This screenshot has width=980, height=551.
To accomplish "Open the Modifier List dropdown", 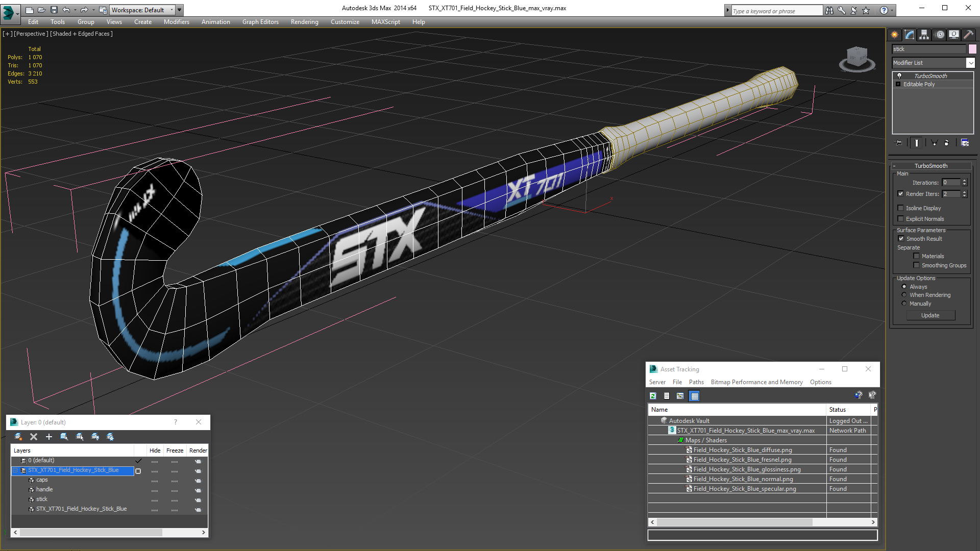I will (x=970, y=63).
